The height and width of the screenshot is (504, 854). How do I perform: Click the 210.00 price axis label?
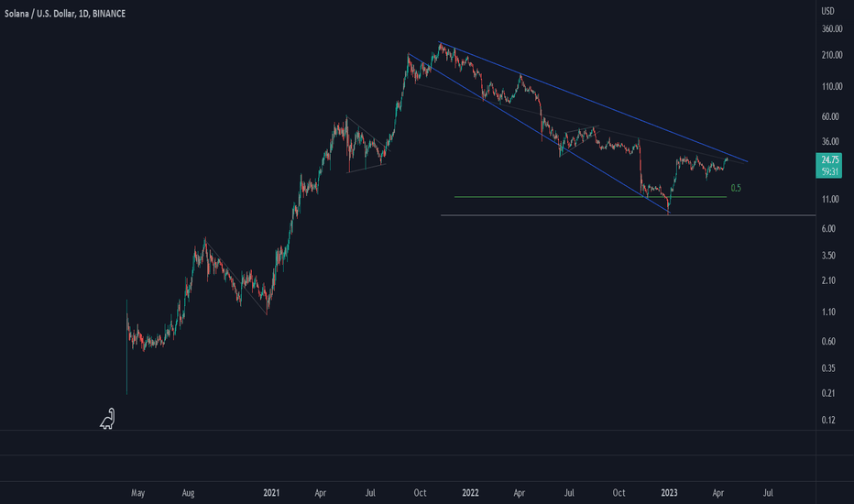coord(832,55)
